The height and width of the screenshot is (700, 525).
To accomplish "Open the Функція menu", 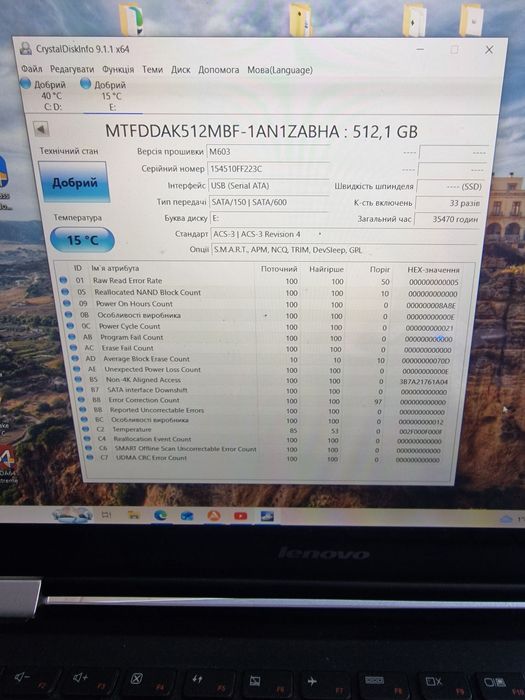I will (118, 70).
